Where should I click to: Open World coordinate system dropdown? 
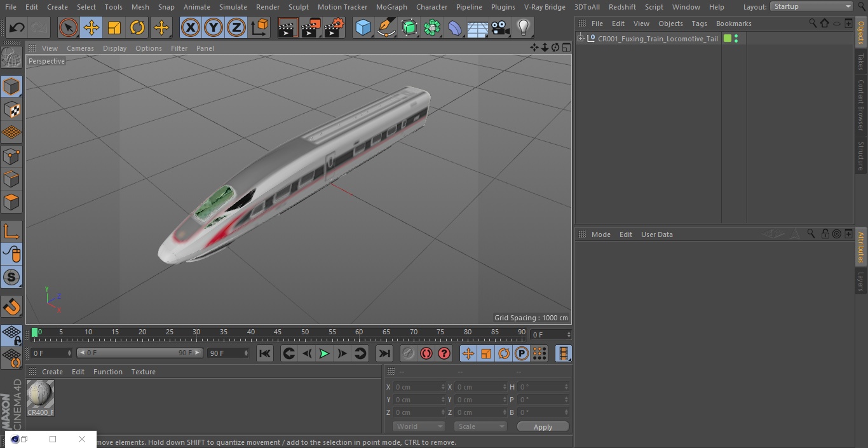(x=419, y=426)
